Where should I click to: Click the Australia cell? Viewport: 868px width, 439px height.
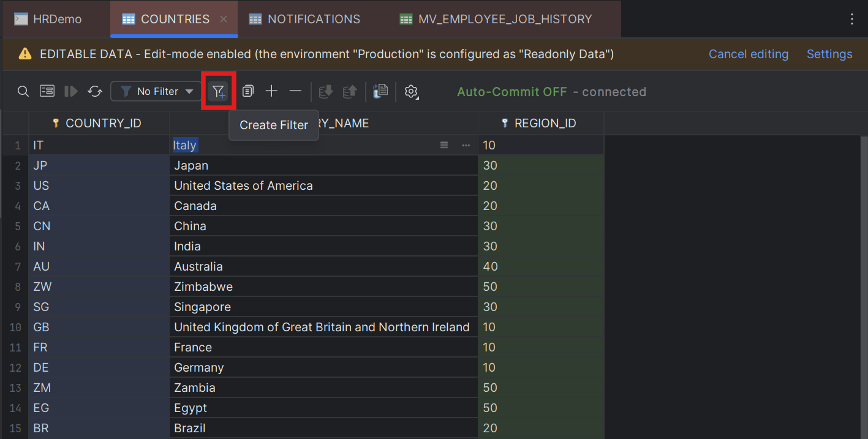pyautogui.click(x=323, y=266)
